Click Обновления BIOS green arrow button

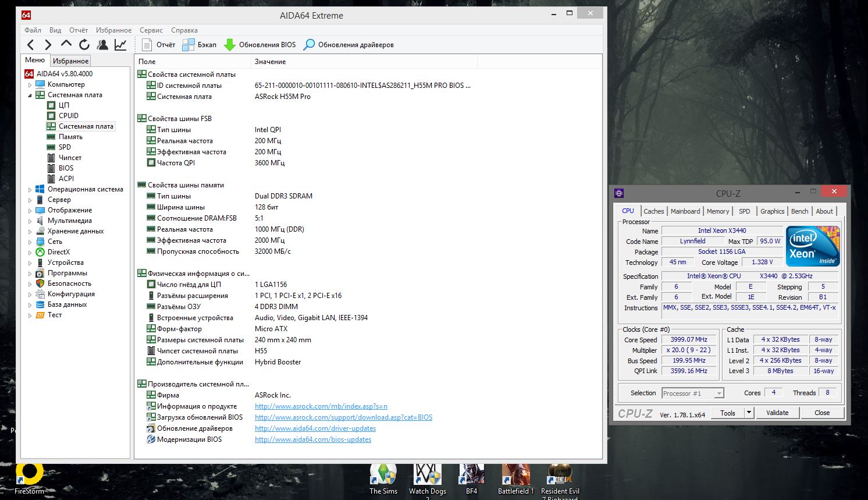[x=260, y=45]
